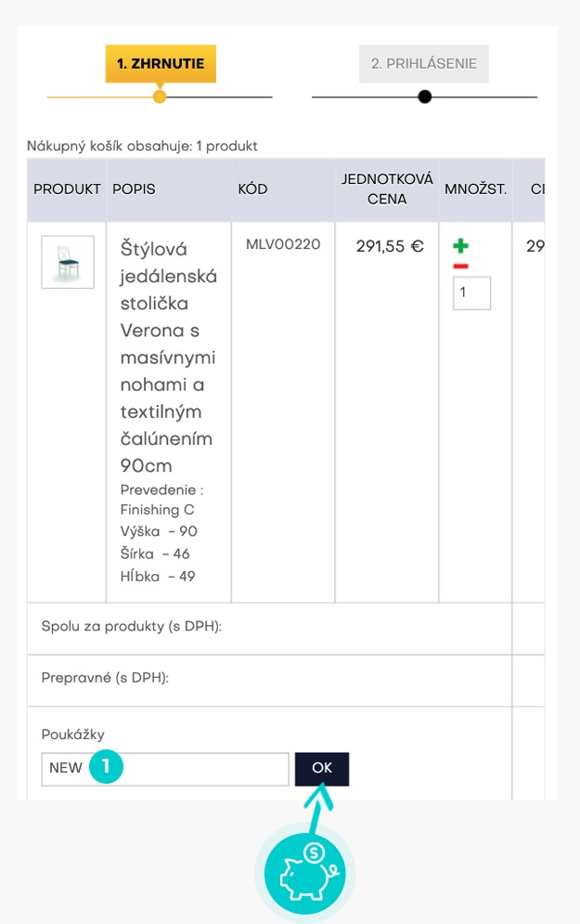Viewport: 580px width, 924px height.
Task: Click the unit price 291,55 €
Action: (390, 247)
